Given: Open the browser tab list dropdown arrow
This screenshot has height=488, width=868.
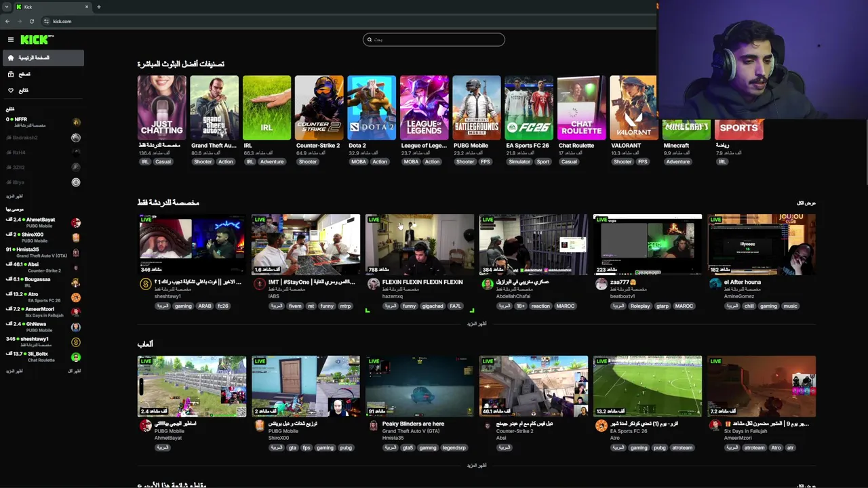Looking at the screenshot, I should click(x=6, y=7).
